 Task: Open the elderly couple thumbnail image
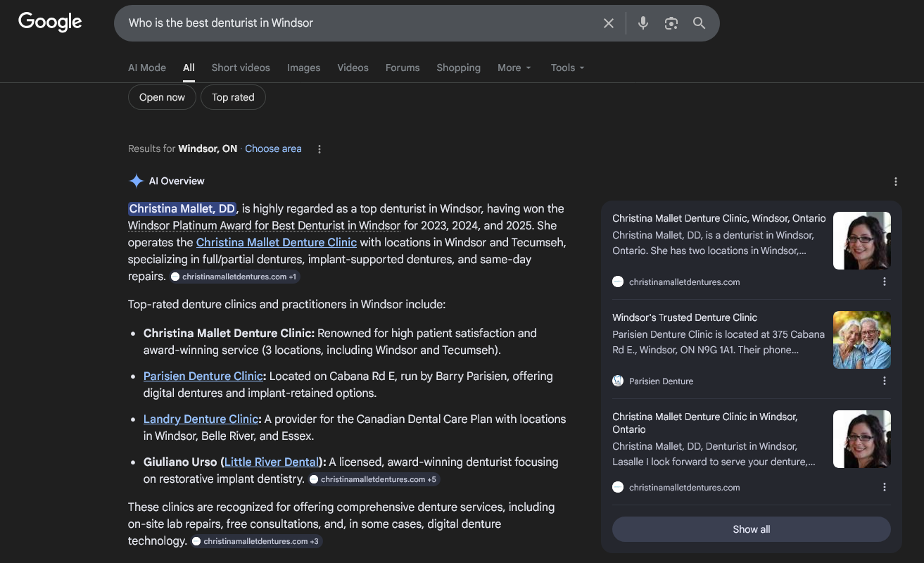click(x=861, y=340)
